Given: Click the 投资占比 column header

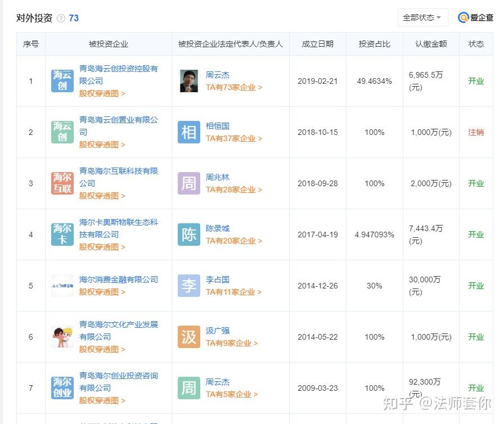Looking at the screenshot, I should coord(375,44).
